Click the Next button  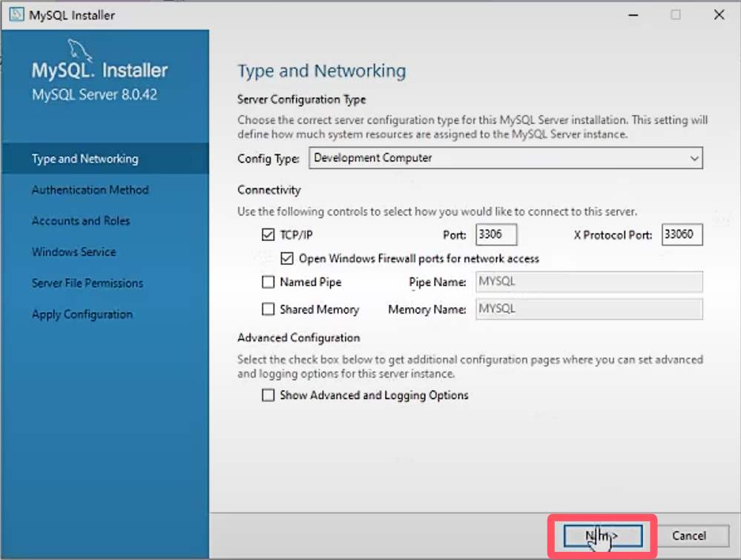602,536
